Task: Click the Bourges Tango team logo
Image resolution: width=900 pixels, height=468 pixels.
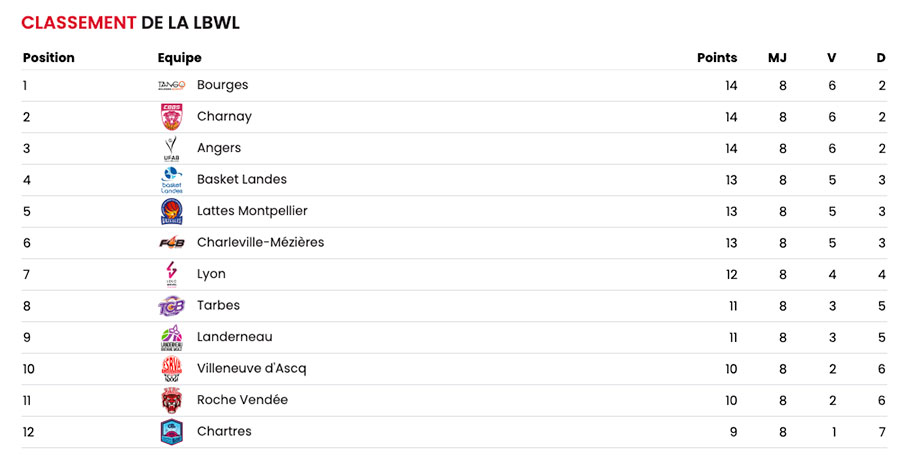Action: point(172,86)
